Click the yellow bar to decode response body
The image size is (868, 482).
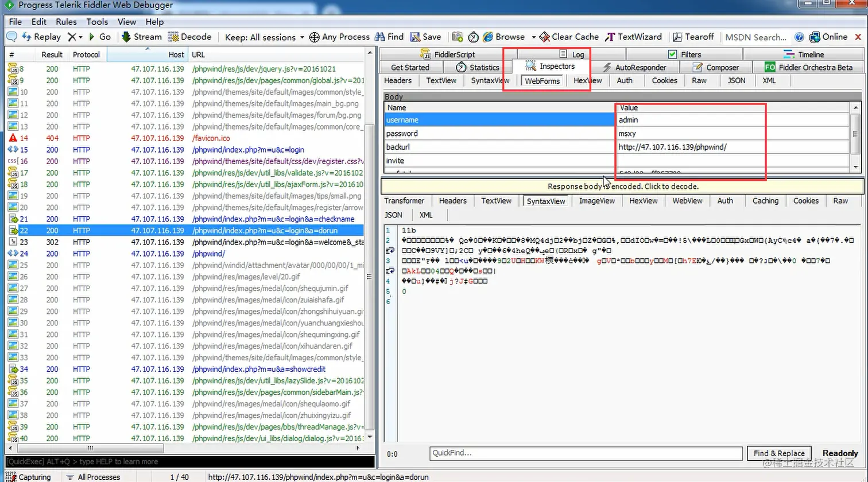tap(622, 186)
